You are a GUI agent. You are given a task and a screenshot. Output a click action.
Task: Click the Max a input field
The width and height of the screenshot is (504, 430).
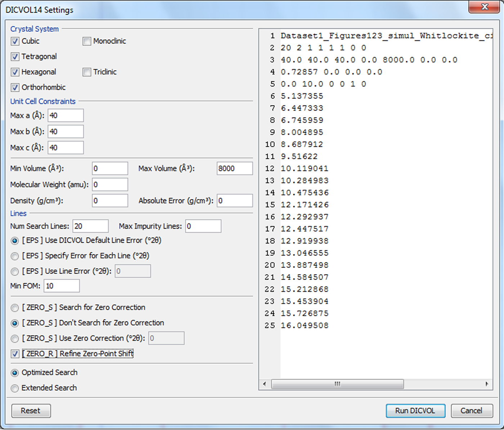[x=66, y=116]
